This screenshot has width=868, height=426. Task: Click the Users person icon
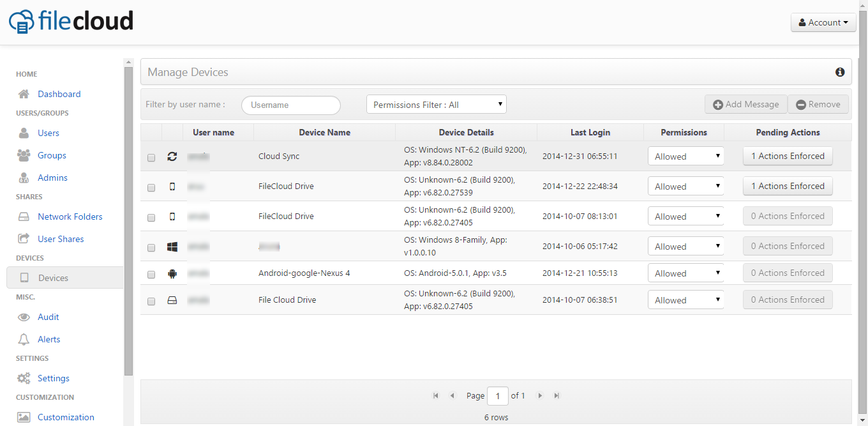[x=24, y=133]
